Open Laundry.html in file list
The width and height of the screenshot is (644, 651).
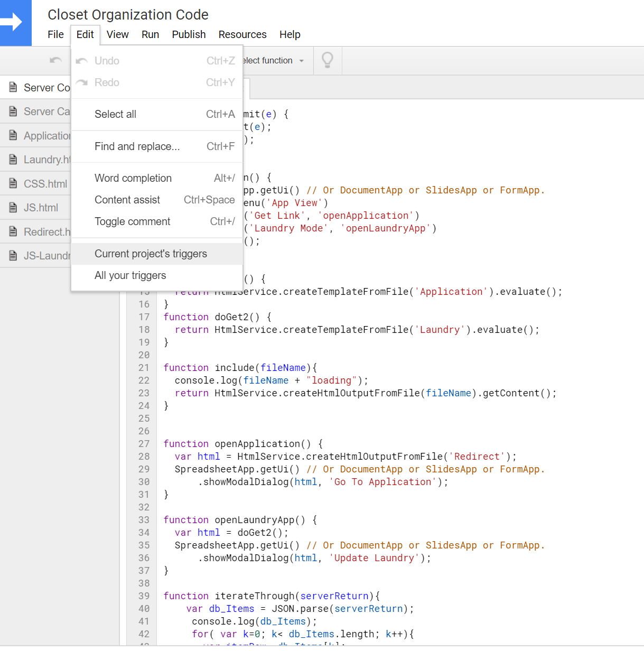pos(35,160)
